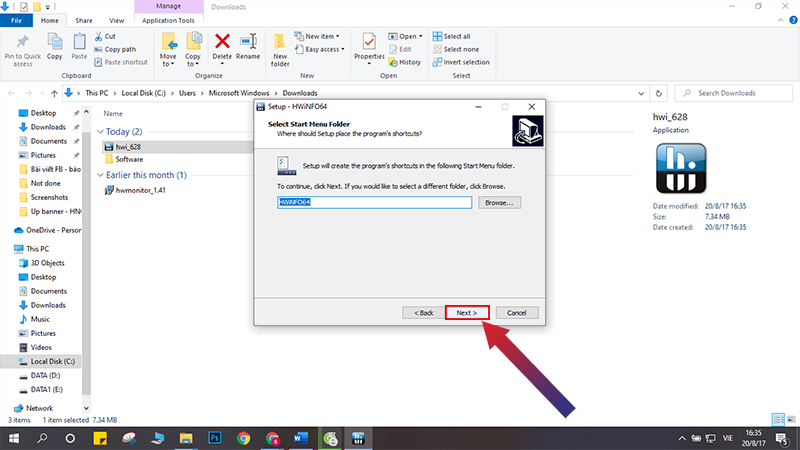Open Photoshop from the taskbar
800x450 pixels.
coord(215,438)
